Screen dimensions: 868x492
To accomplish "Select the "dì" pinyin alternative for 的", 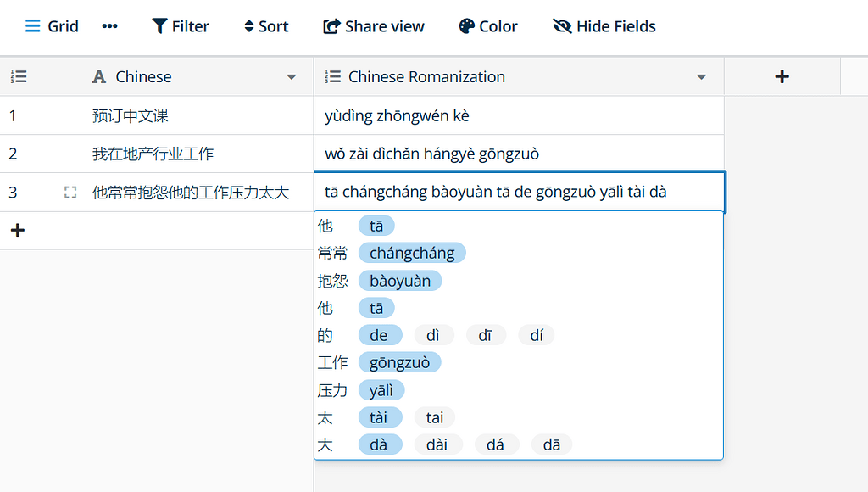I will coord(433,334).
